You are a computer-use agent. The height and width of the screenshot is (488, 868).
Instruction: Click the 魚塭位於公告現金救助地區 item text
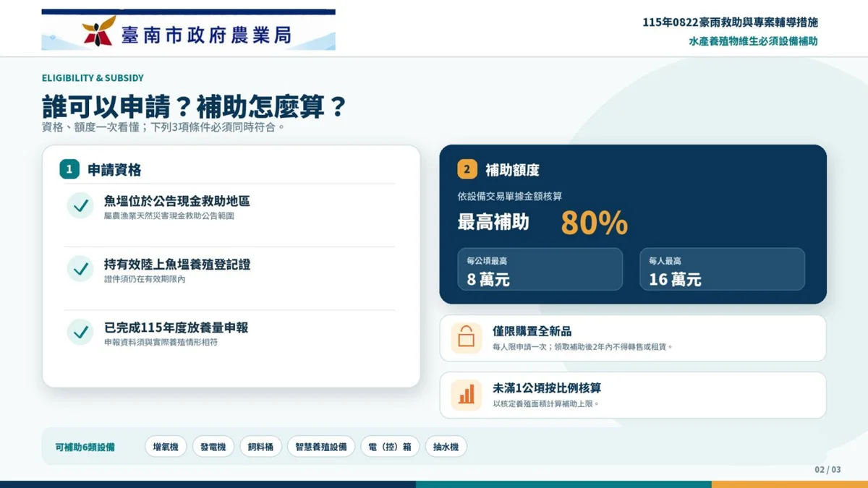(177, 201)
